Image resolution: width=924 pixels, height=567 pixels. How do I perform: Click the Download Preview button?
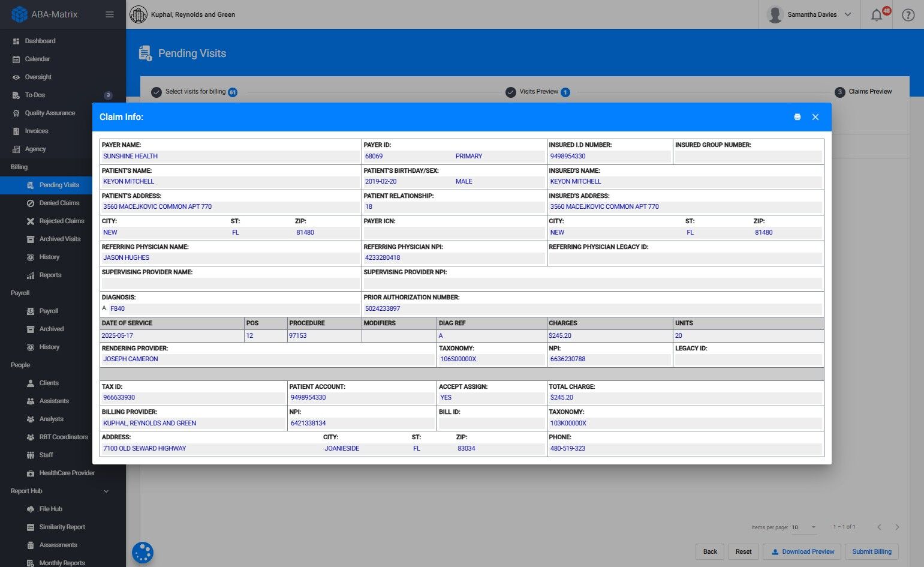pyautogui.click(x=802, y=551)
